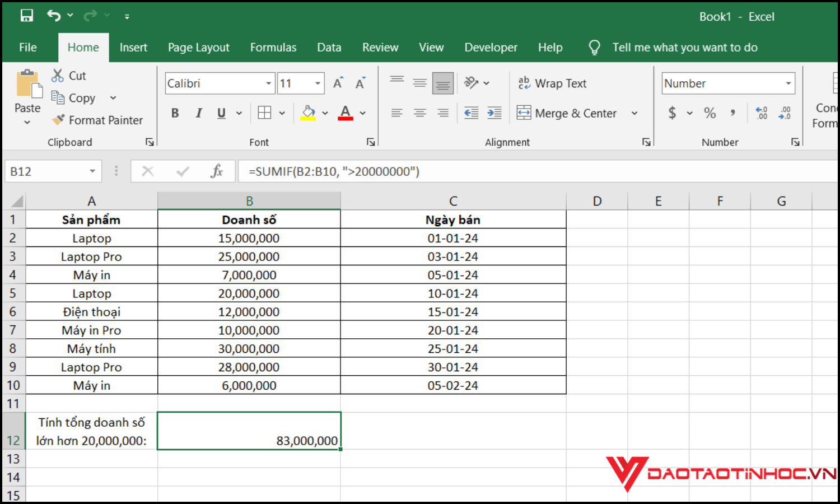The width and height of the screenshot is (840, 504).
Task: Click the Increase Indent icon
Action: (x=494, y=113)
